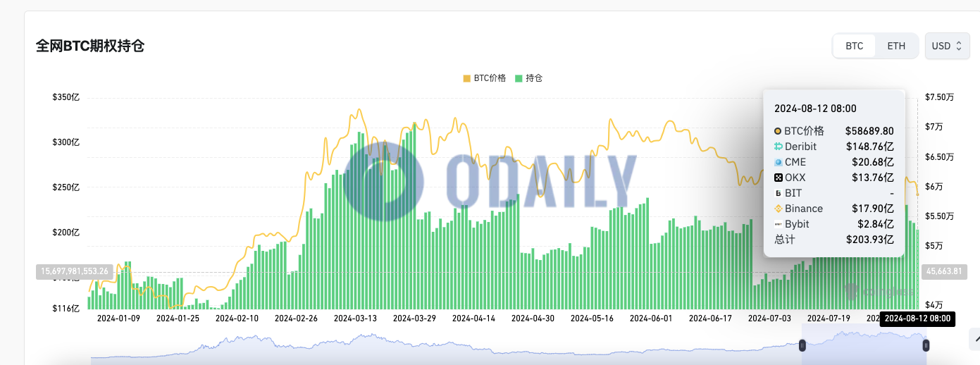Click the x-axis date 2024-04-14
Screen dimensions: 980x365
pos(473,318)
